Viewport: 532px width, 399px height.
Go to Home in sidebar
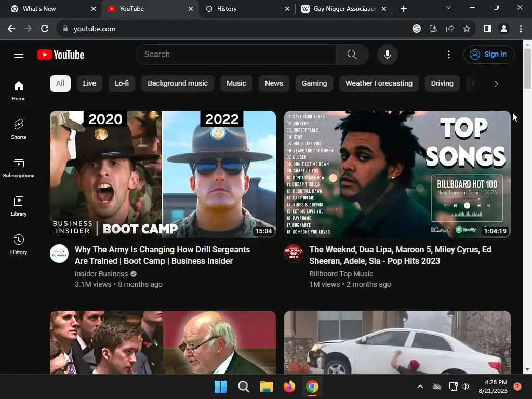tap(19, 91)
